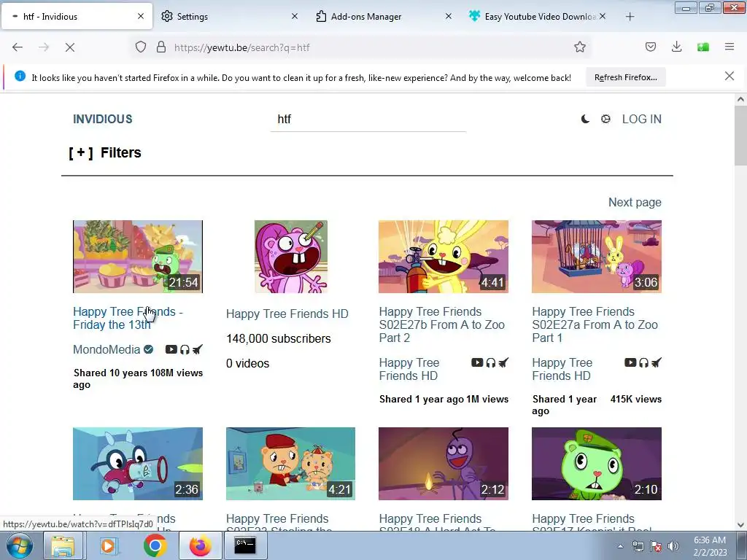
Task: Click the green extension toolbar icon
Action: click(703, 47)
